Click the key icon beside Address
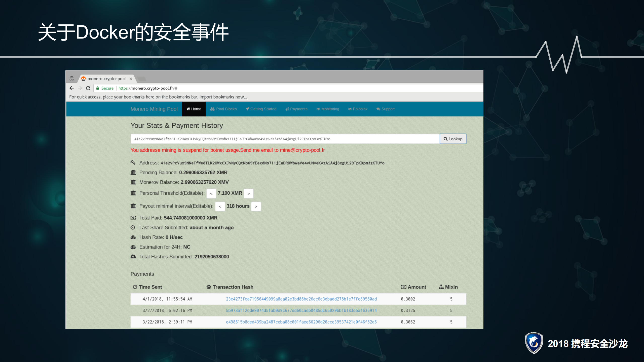The image size is (644, 362). 133,163
